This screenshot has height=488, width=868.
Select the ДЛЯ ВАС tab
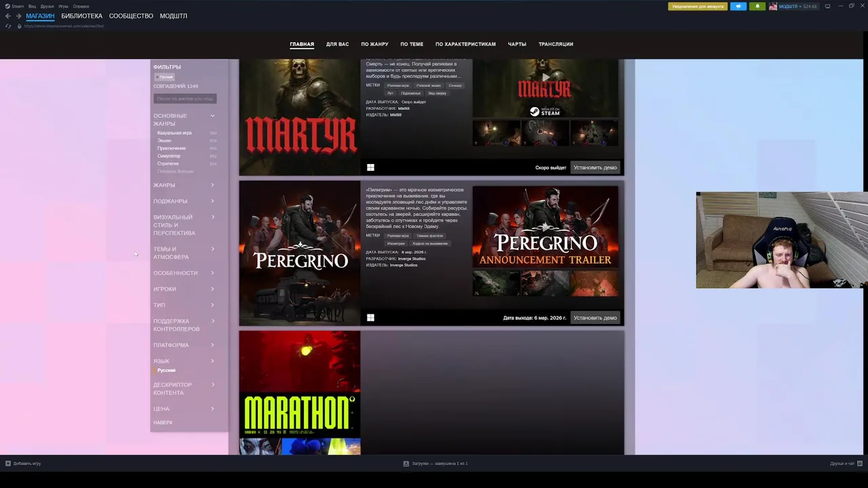337,44
